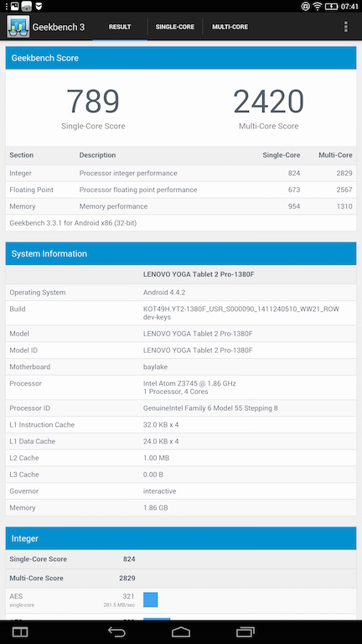Open the image notification icon in status bar
The image size is (362, 644).
pyautogui.click(x=14, y=6)
